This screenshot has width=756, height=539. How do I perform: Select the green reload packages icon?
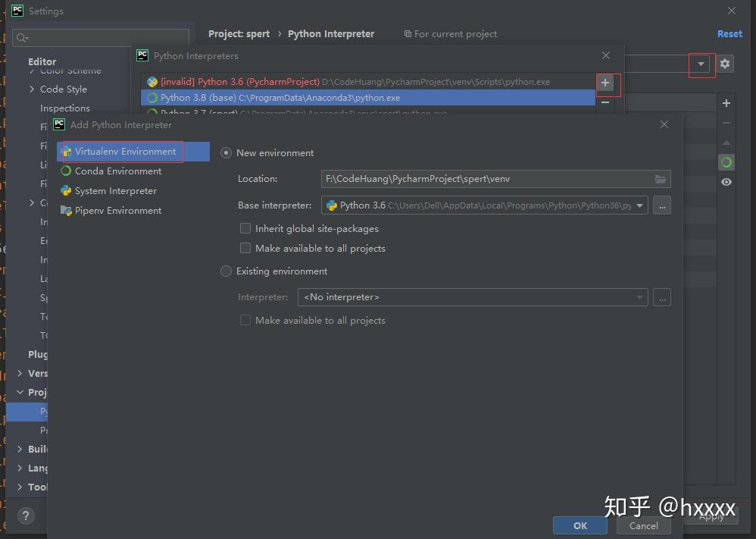click(726, 161)
